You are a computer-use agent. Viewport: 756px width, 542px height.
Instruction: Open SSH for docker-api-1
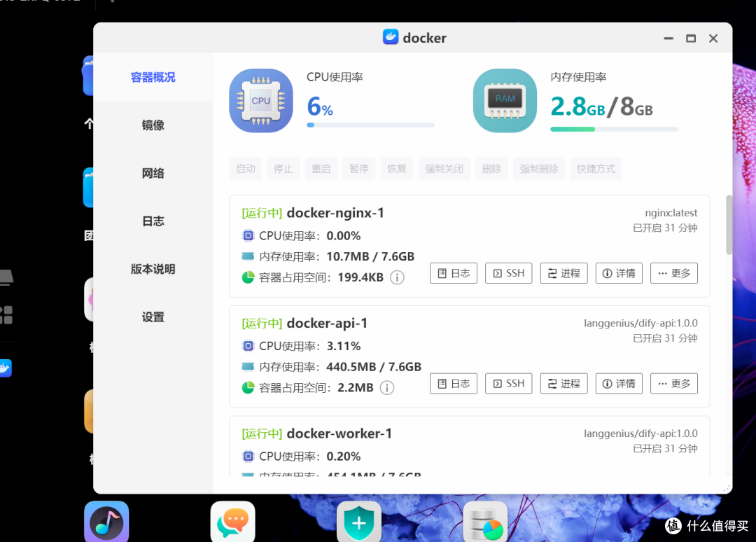coord(508,383)
